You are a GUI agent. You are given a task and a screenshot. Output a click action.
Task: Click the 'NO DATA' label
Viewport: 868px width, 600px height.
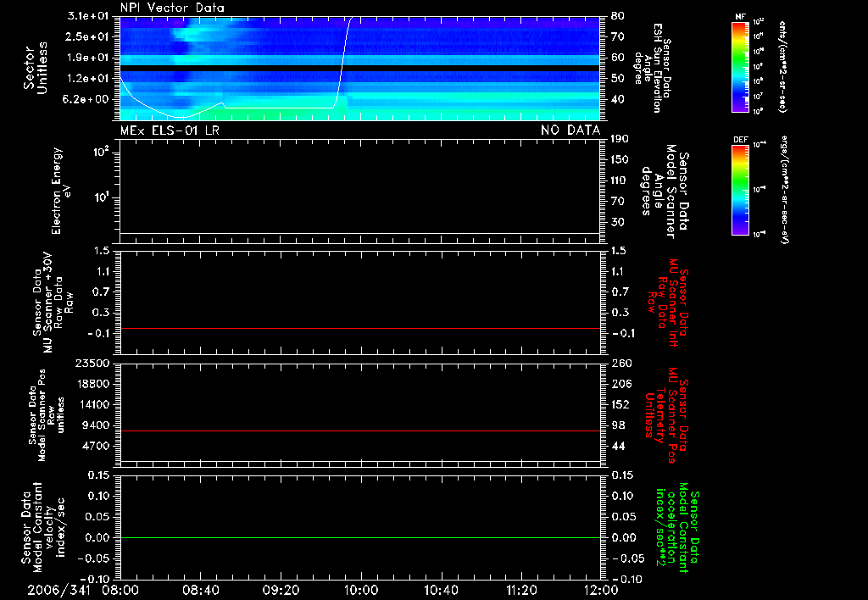(x=570, y=131)
